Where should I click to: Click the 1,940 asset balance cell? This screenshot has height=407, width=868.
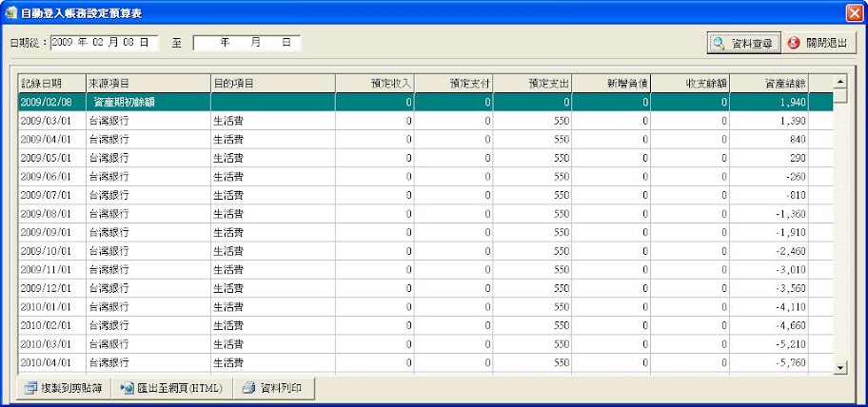[x=769, y=103]
